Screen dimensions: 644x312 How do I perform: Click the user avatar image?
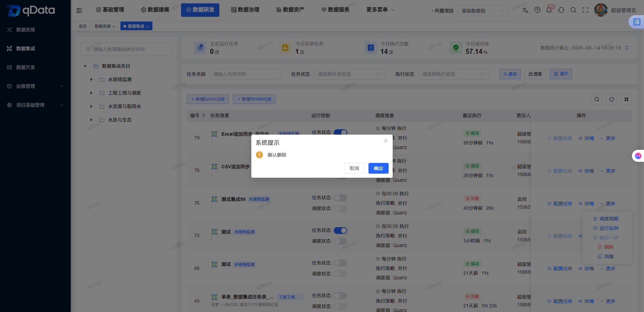point(601,10)
